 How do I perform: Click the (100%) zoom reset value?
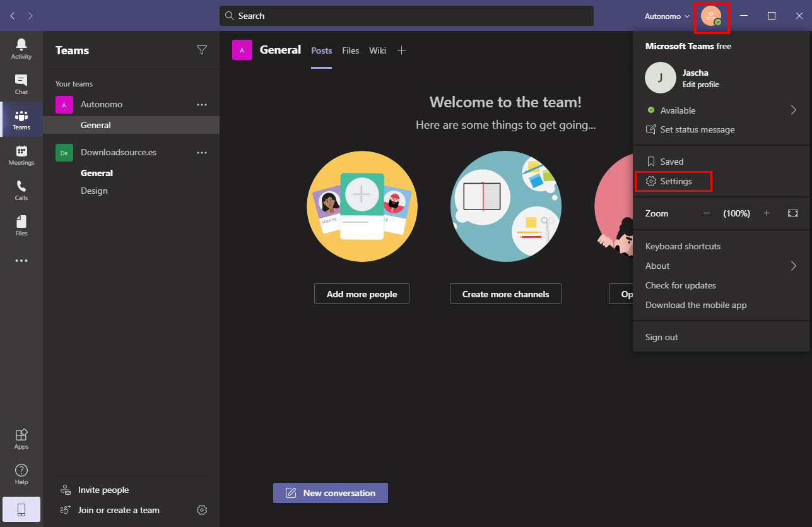tap(736, 213)
